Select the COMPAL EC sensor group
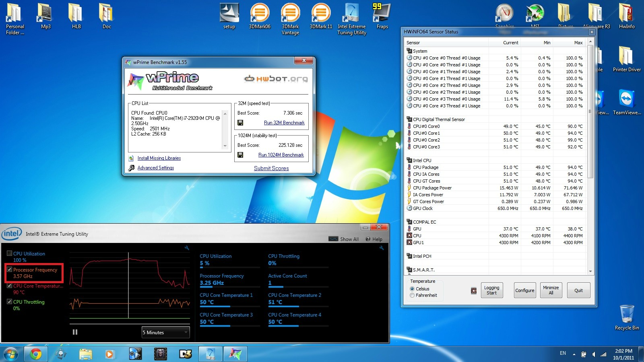Viewport: 644px width, 362px height. [495, 222]
